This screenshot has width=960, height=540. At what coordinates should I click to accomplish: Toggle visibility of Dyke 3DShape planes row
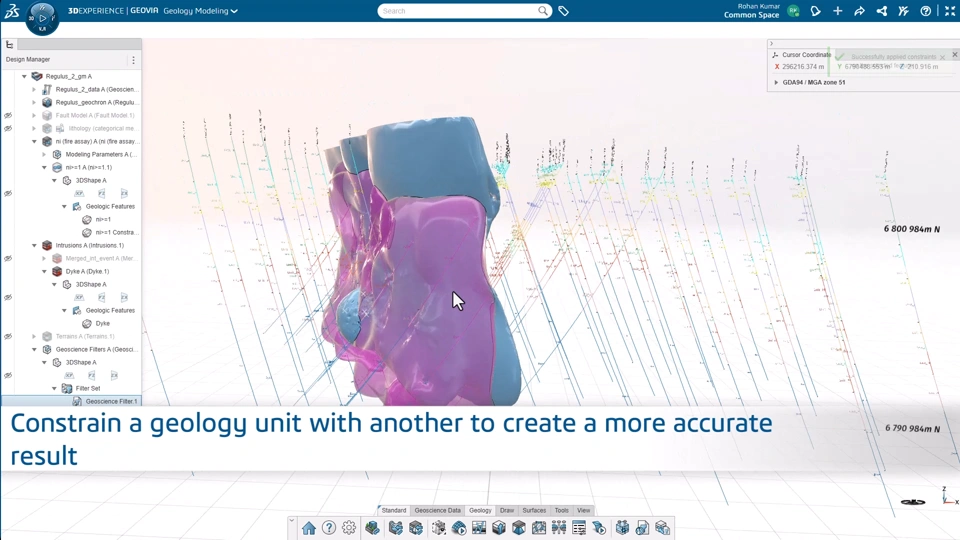coord(8,298)
